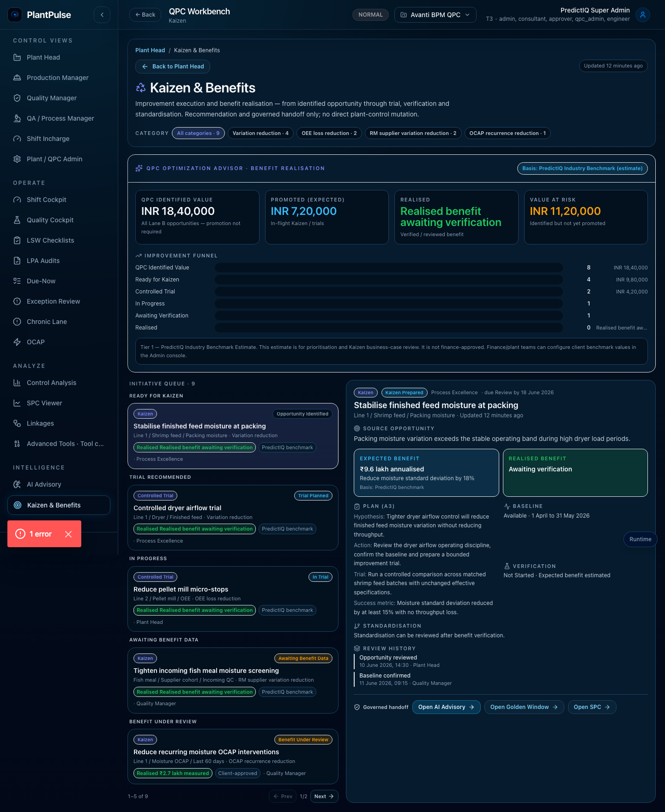Click the Runtime floating button

[640, 539]
